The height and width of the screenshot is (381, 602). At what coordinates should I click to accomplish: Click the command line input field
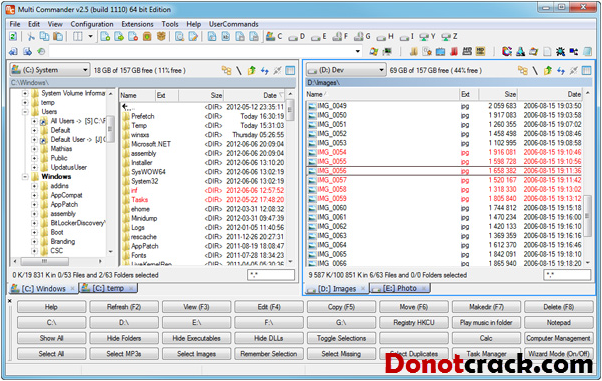point(205,51)
